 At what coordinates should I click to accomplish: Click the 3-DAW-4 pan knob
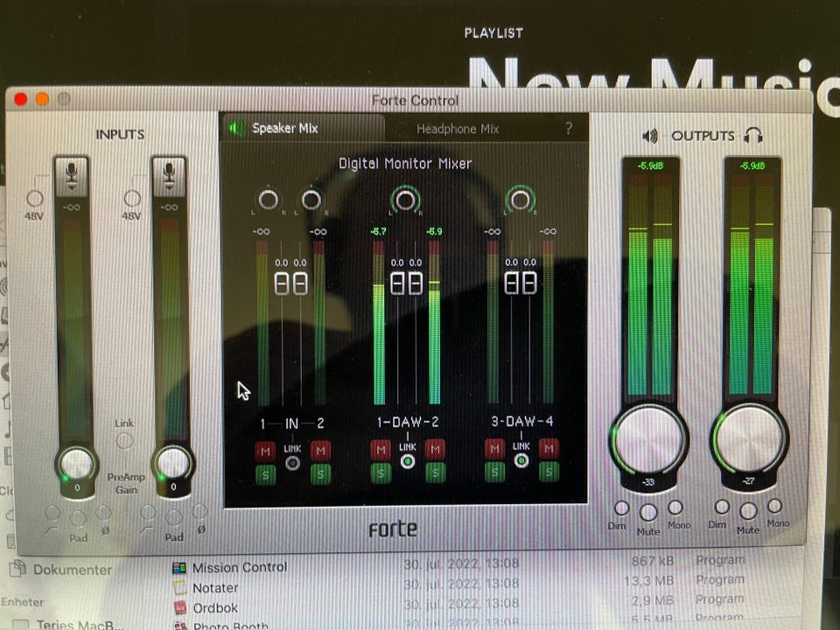pyautogui.click(x=520, y=199)
